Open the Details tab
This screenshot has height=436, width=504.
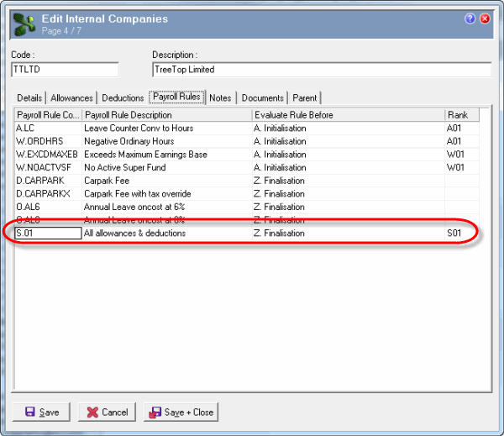tap(29, 98)
